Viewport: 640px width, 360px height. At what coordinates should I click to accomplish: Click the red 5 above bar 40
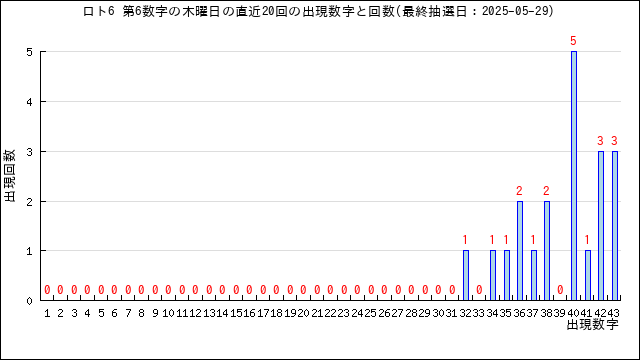click(x=573, y=41)
